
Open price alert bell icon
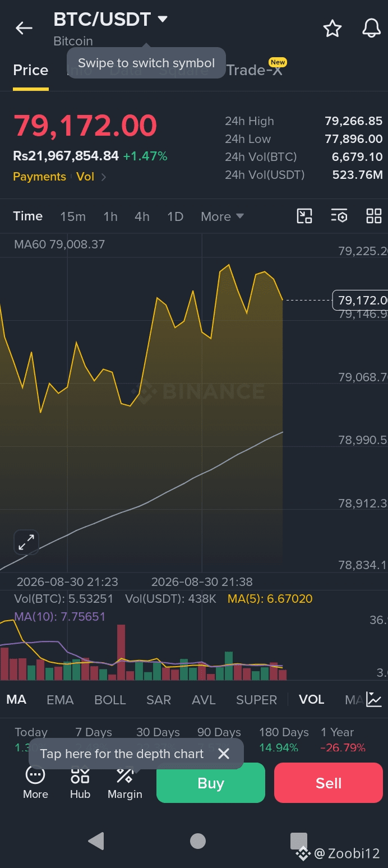(x=371, y=28)
